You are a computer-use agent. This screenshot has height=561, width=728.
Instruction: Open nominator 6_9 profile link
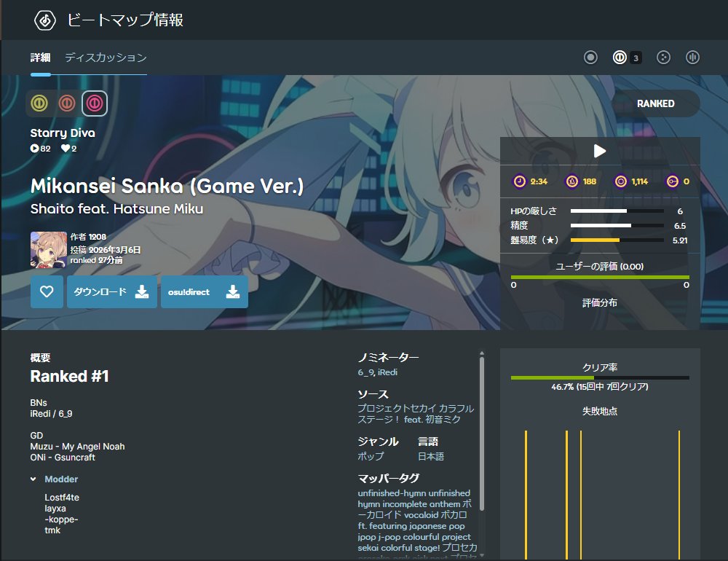(x=365, y=372)
